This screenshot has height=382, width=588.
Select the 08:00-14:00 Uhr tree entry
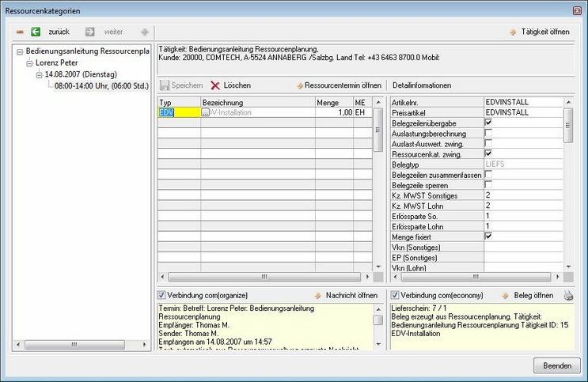click(x=99, y=85)
